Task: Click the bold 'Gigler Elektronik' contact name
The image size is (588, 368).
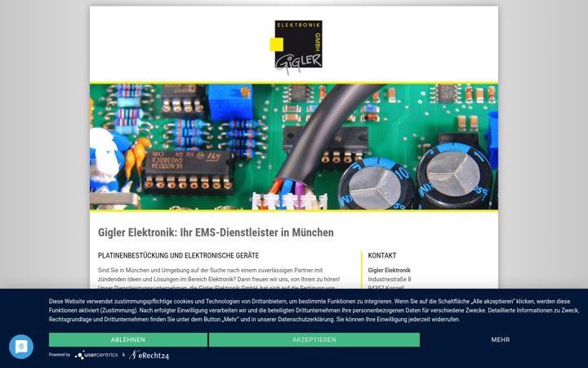Action: (x=390, y=270)
